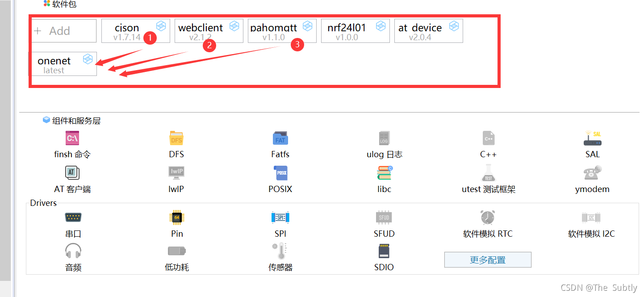Select the '传感器' label
This screenshot has height=297, width=644.
[280, 268]
